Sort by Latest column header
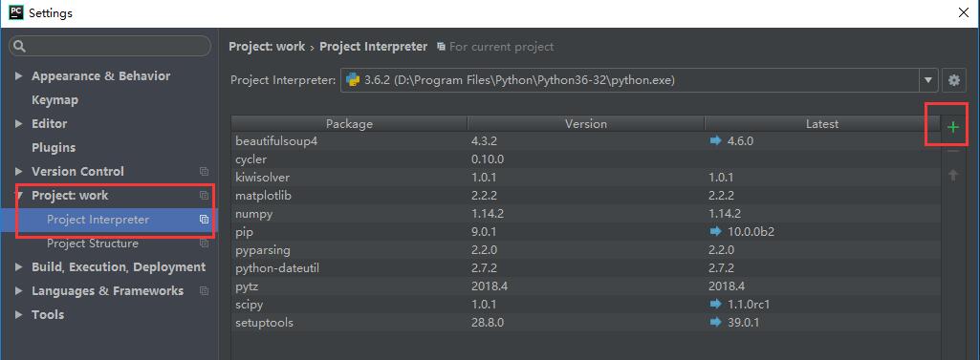Viewport: 980px width, 360px height. click(822, 123)
